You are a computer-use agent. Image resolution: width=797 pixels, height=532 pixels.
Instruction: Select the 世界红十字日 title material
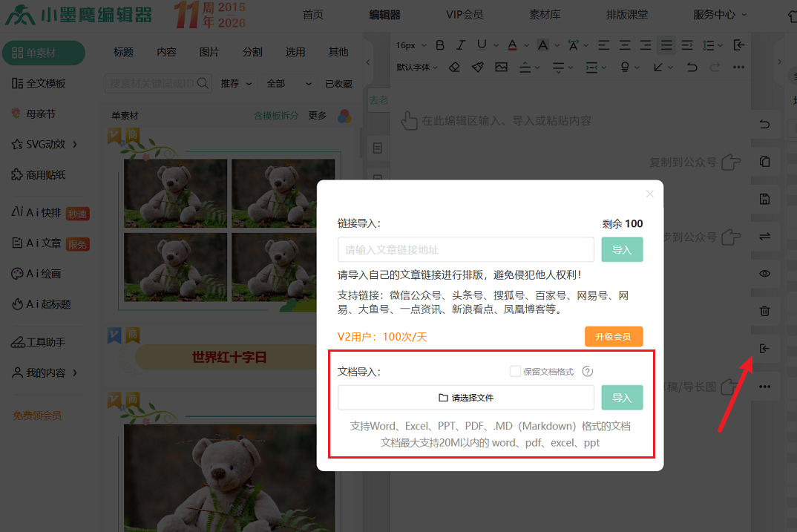tap(229, 357)
